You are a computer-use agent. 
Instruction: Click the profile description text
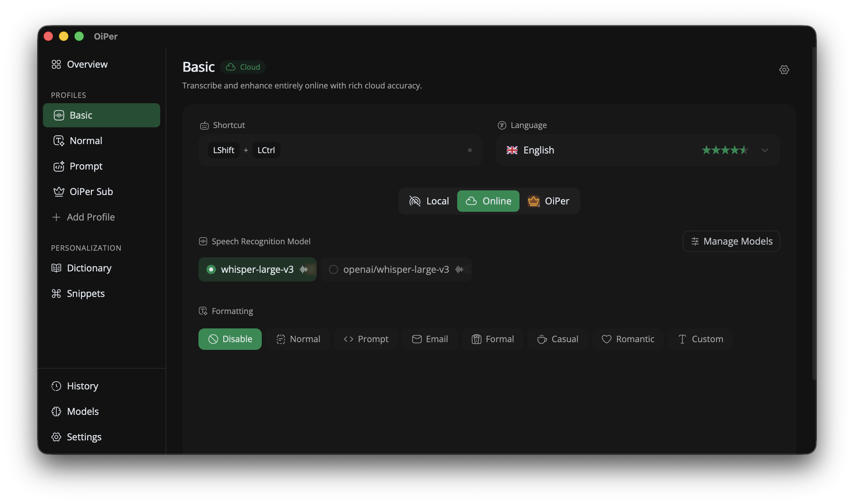click(302, 85)
